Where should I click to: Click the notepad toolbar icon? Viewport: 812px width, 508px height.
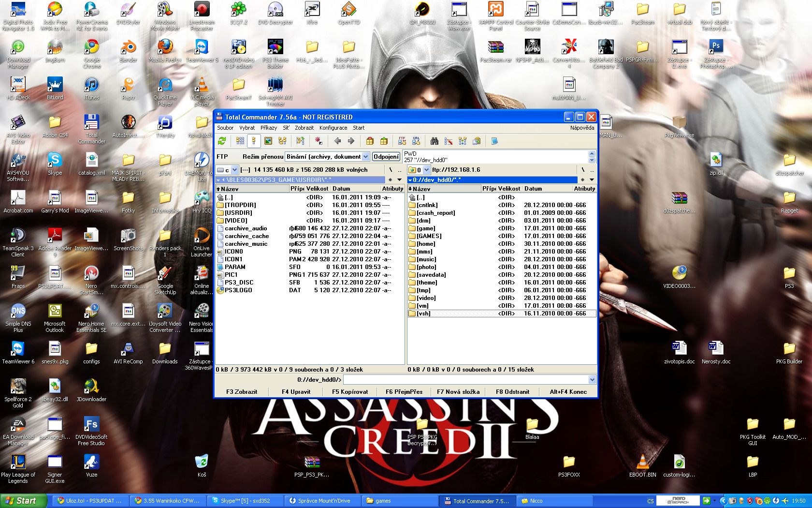point(494,141)
